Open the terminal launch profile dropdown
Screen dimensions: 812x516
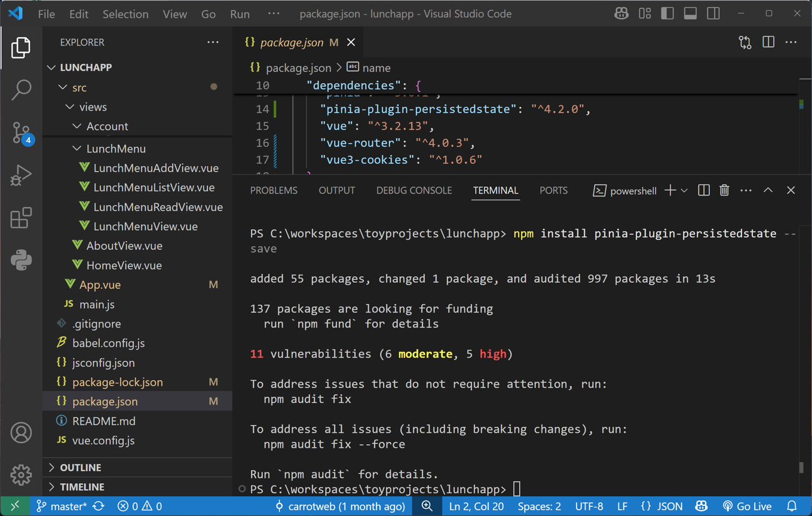684,191
